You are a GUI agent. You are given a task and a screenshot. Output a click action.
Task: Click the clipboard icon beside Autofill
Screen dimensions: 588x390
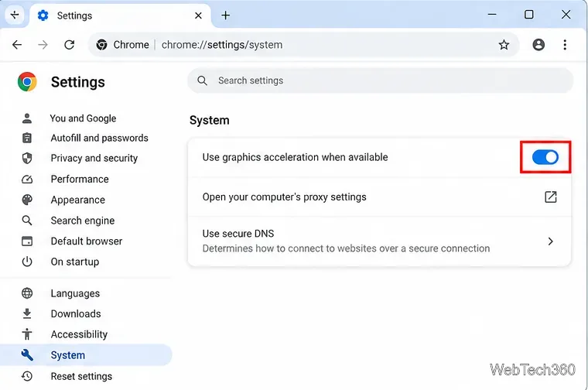(27, 138)
